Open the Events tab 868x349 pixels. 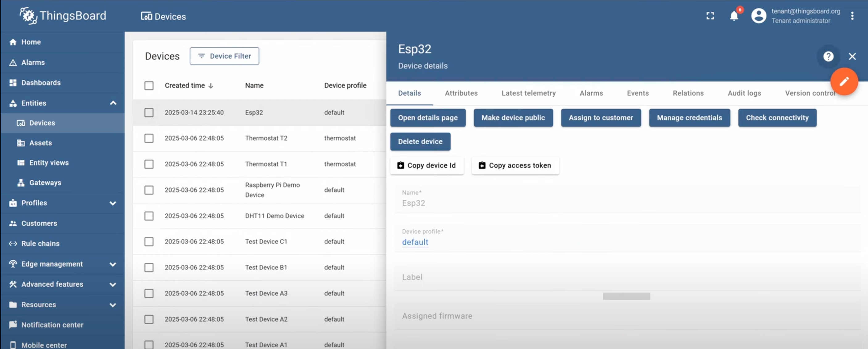tap(638, 93)
